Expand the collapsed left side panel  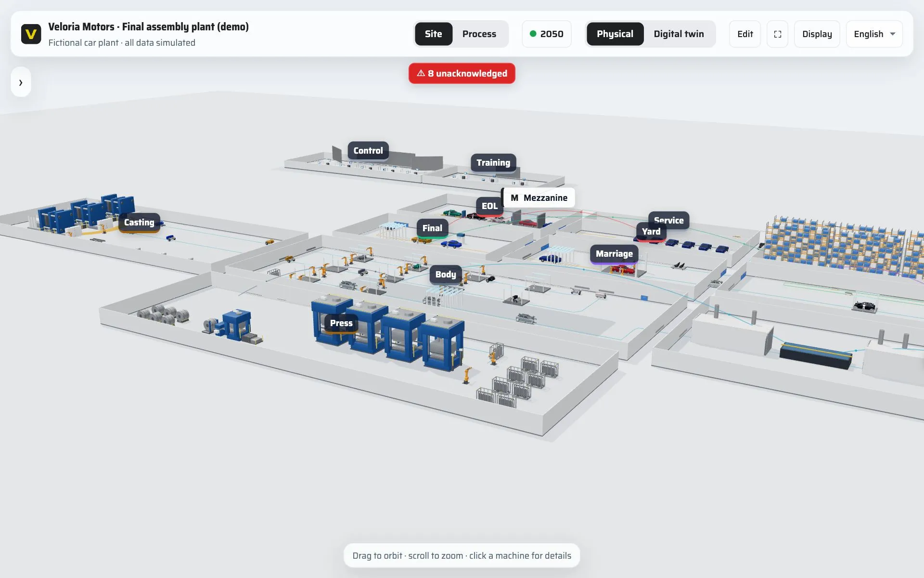tap(21, 82)
